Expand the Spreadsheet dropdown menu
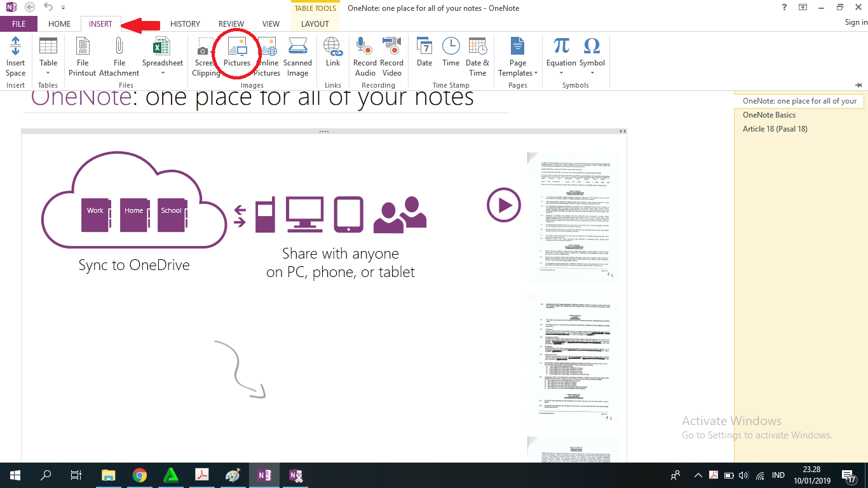 [163, 73]
